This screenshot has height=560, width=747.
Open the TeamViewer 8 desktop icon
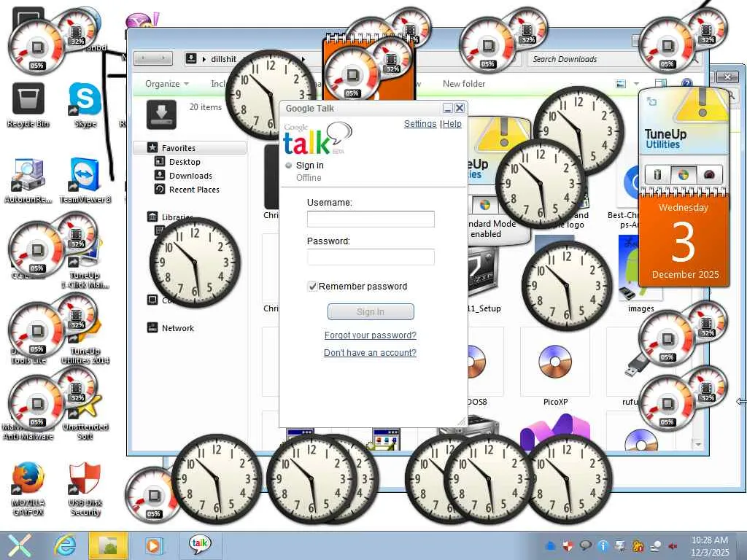85,182
